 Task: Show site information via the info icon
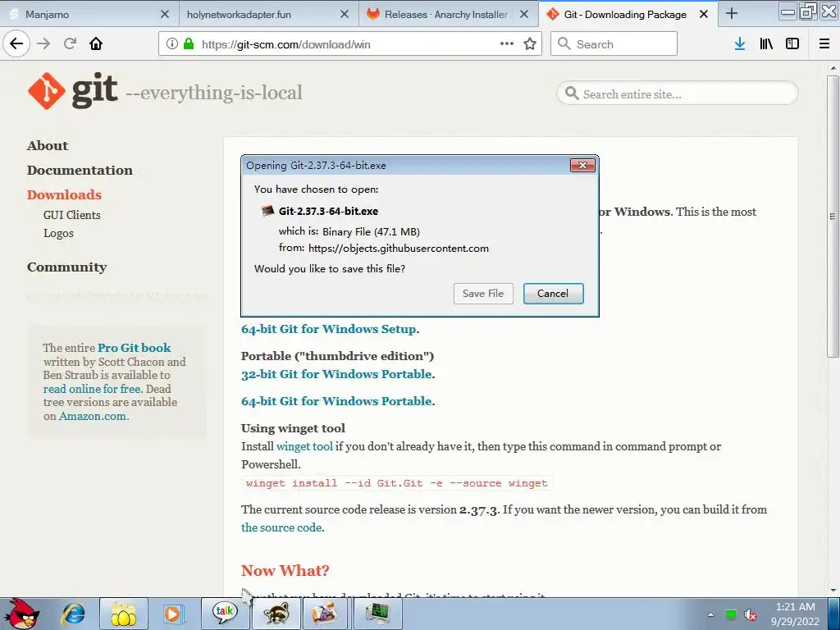click(171, 44)
